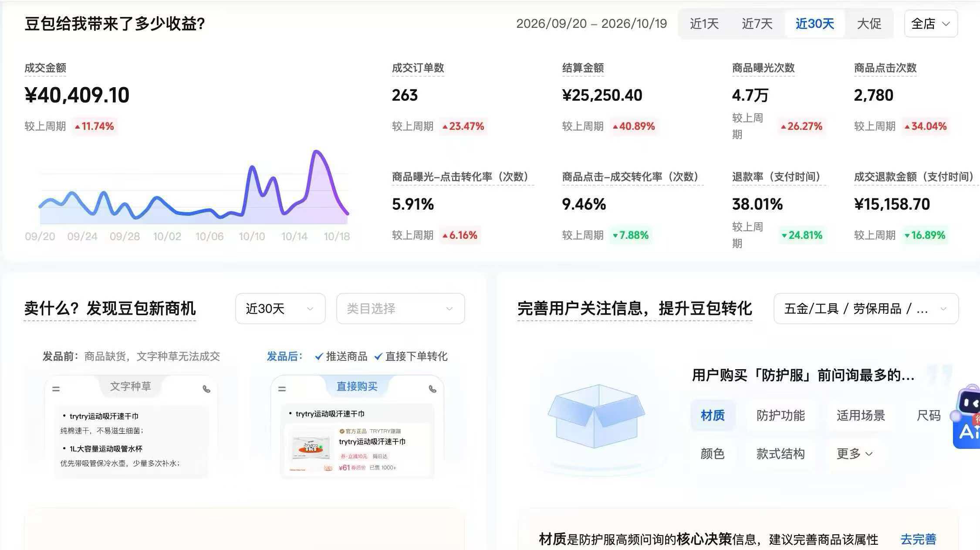Click the hamburger icon in 文字种草 mockup
The height and width of the screenshot is (550, 980).
pyautogui.click(x=56, y=389)
